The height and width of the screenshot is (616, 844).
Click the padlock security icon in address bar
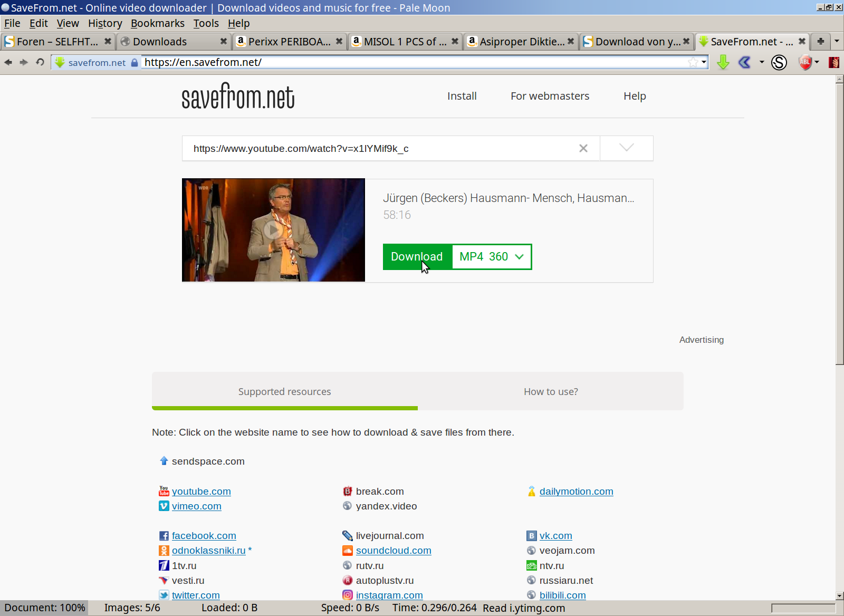pos(135,62)
